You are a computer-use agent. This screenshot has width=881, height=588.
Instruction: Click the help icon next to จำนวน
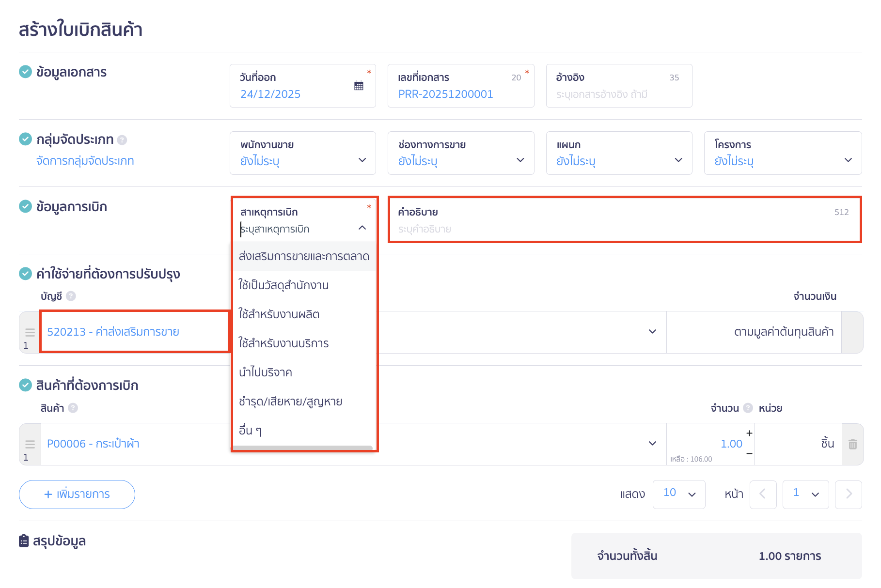(x=748, y=408)
